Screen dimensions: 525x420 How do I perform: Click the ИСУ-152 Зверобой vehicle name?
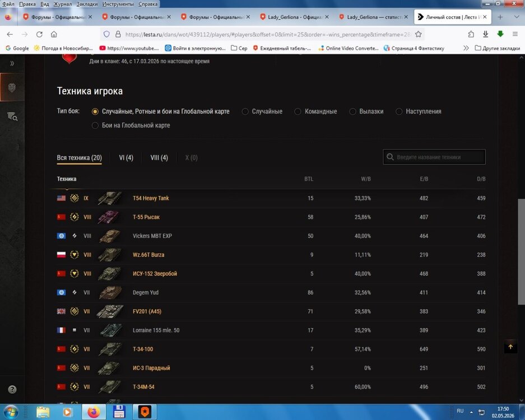point(155,274)
